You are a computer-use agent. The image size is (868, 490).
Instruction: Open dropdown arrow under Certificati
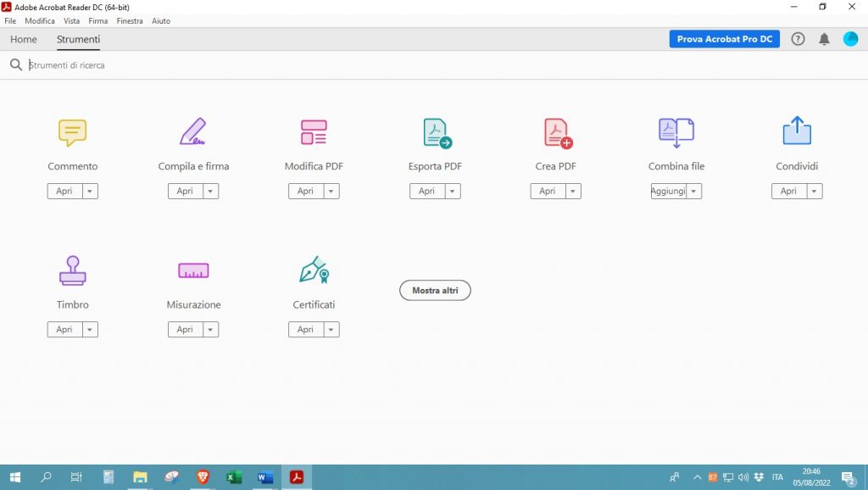[331, 330]
